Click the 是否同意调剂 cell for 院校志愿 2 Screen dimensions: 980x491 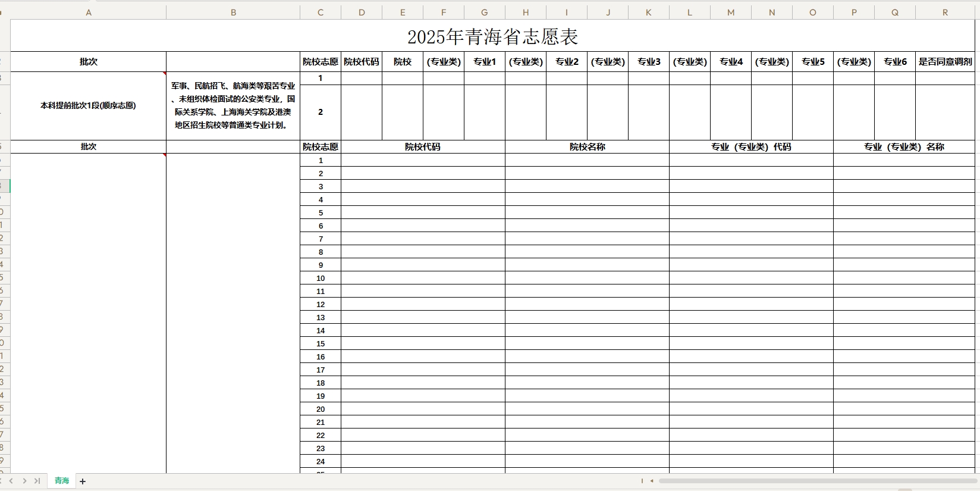pyautogui.click(x=946, y=112)
